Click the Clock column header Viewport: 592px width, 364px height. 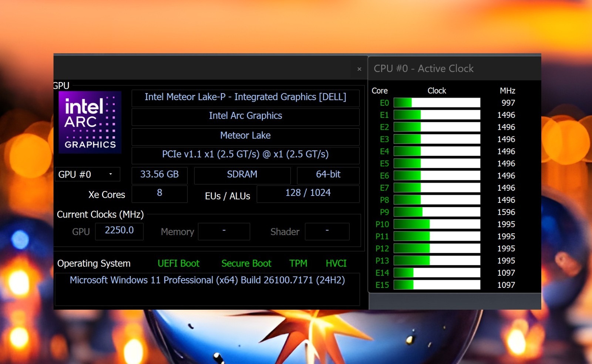(x=437, y=91)
